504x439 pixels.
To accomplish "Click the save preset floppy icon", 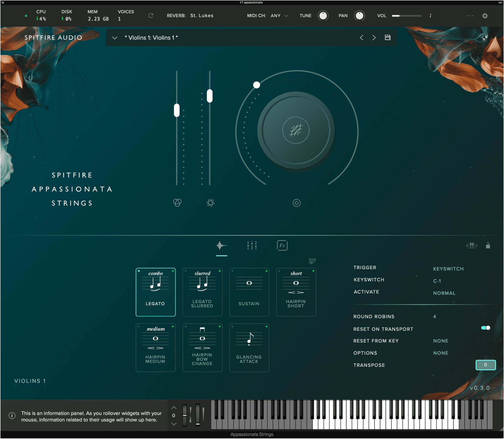I will [x=387, y=38].
